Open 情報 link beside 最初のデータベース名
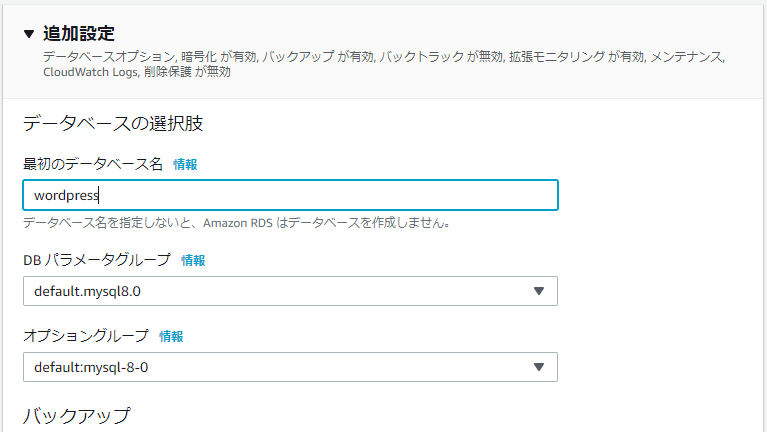Screen dimensions: 767x432 pyautogui.click(x=185, y=164)
